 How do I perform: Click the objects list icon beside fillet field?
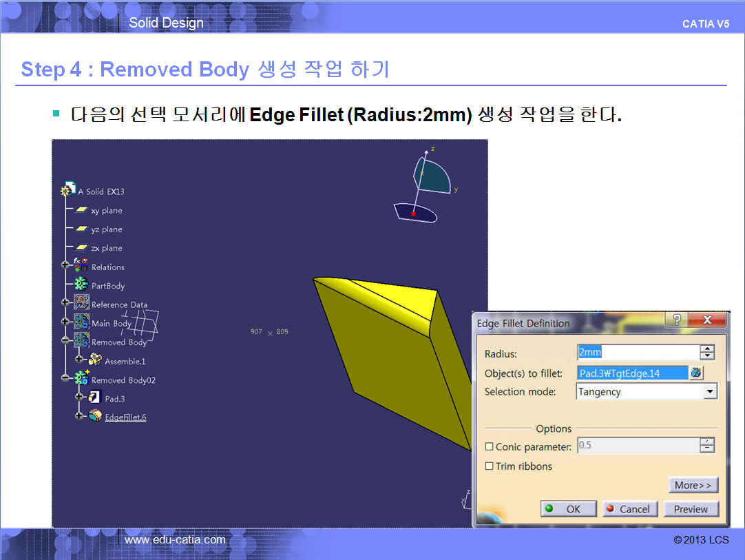point(696,373)
